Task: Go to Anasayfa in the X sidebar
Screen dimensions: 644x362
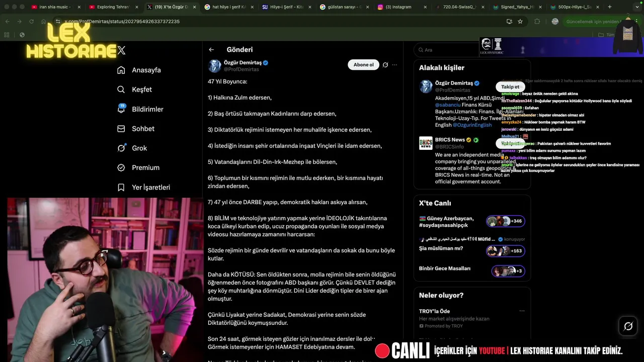Action: (x=139, y=70)
